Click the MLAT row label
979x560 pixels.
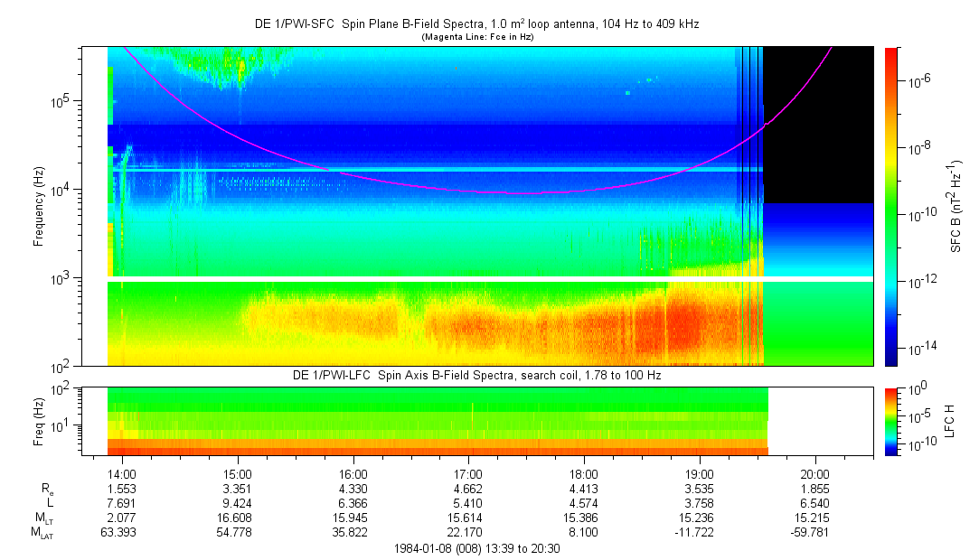tap(43, 532)
